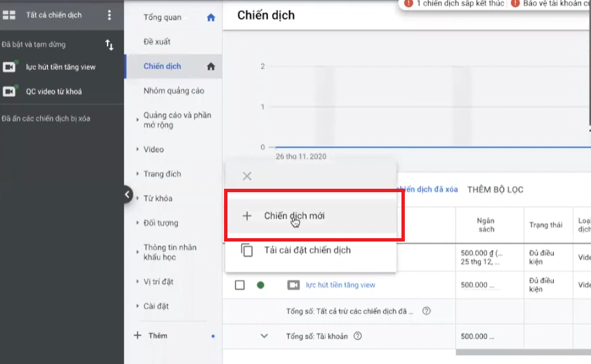The width and height of the screenshot is (591, 364).
Task: Open lực hút tiền tăng view campaign link
Action: 340,285
